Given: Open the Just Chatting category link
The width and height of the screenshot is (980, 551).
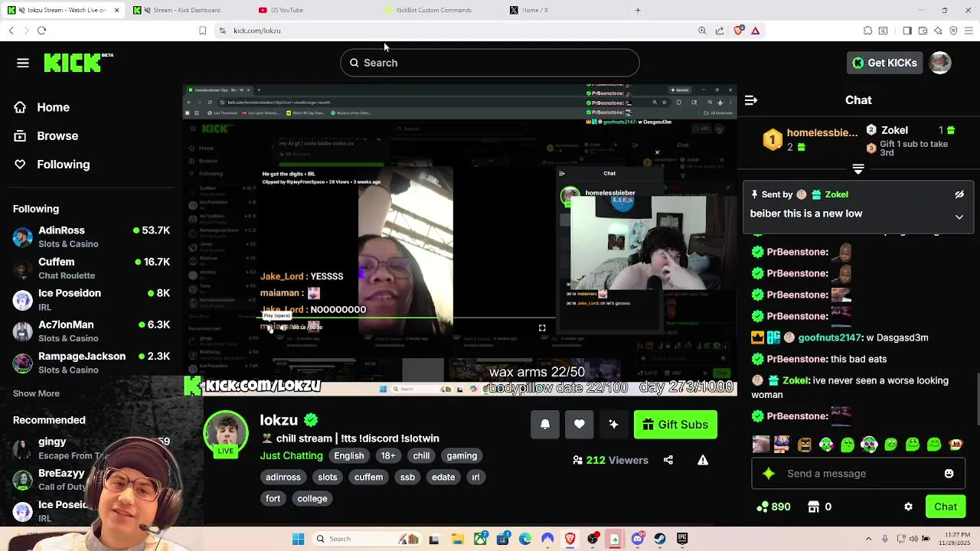Looking at the screenshot, I should (291, 455).
